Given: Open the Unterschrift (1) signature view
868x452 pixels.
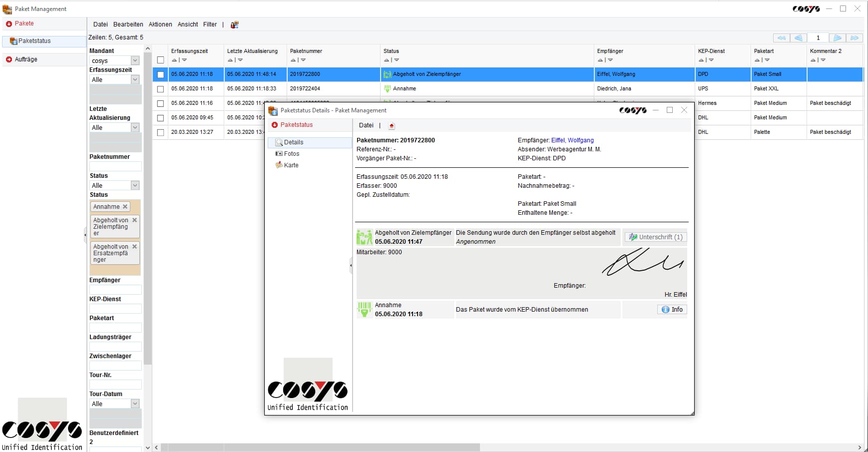Looking at the screenshot, I should 655,237.
